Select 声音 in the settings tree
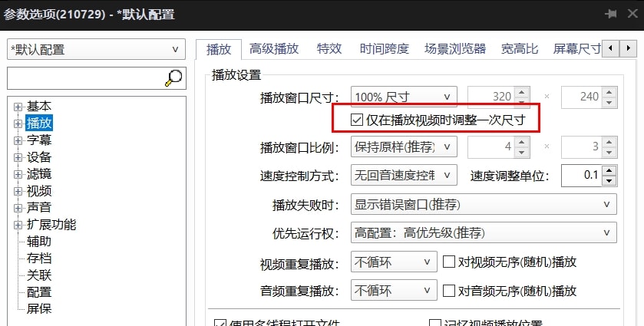The height and width of the screenshot is (326, 644). tap(39, 207)
